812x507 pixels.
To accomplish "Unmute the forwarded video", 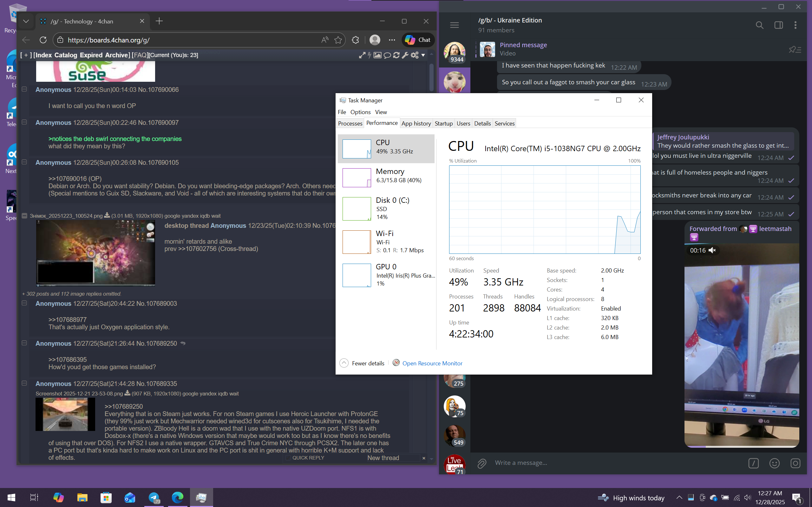I will point(712,250).
